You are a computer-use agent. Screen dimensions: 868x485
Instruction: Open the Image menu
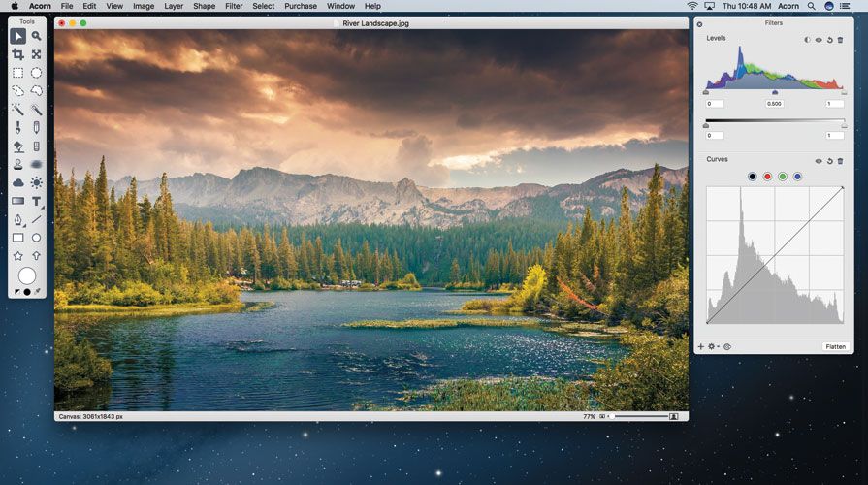tap(144, 6)
